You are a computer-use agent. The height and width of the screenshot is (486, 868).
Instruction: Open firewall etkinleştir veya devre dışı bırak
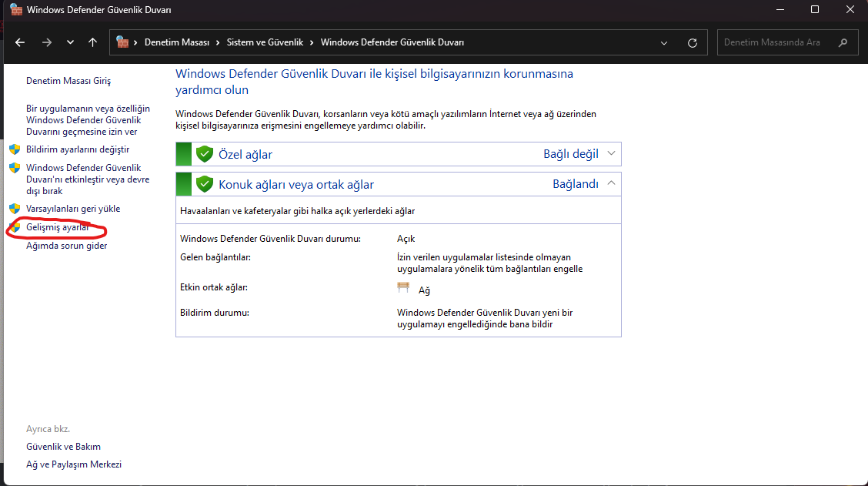coord(88,179)
